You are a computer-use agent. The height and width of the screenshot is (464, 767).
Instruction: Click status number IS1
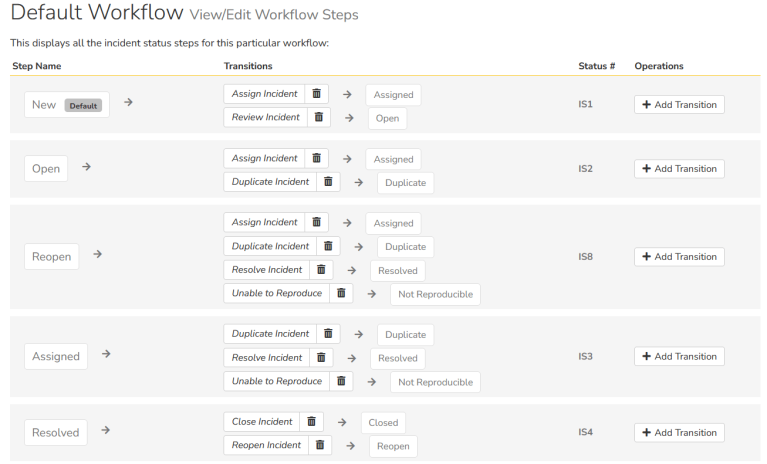point(586,104)
